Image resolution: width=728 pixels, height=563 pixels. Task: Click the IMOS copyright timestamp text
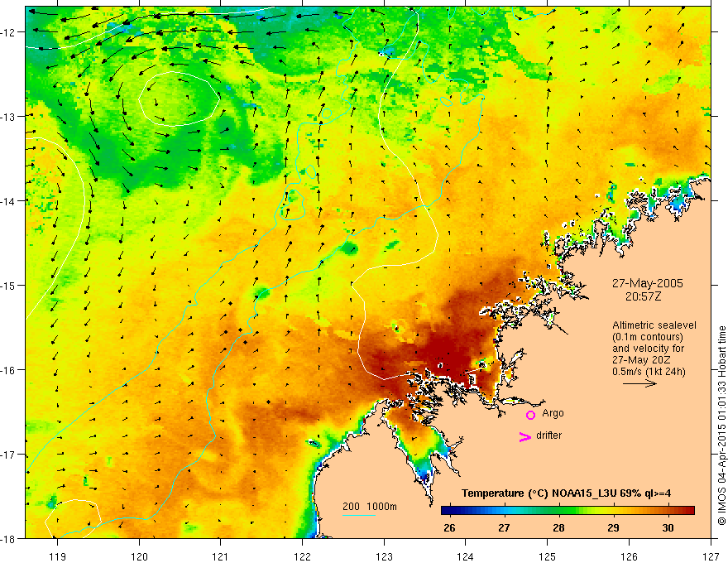[x=722, y=426]
